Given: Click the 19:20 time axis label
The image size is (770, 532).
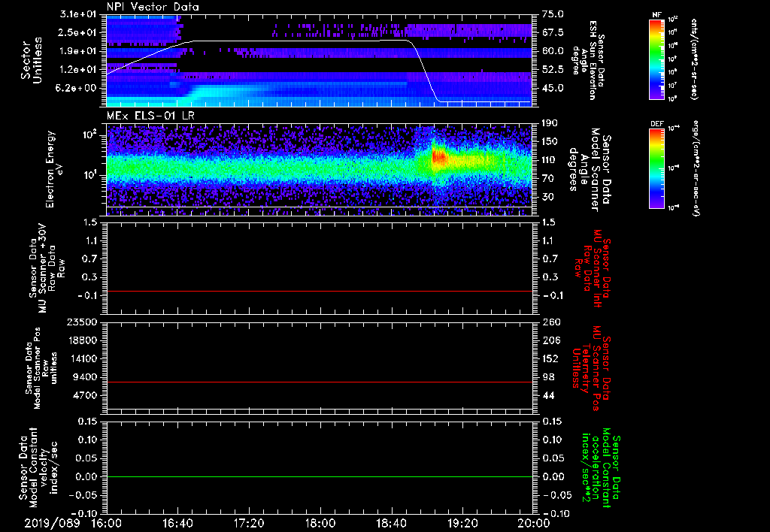Looking at the screenshot, I should 462,523.
